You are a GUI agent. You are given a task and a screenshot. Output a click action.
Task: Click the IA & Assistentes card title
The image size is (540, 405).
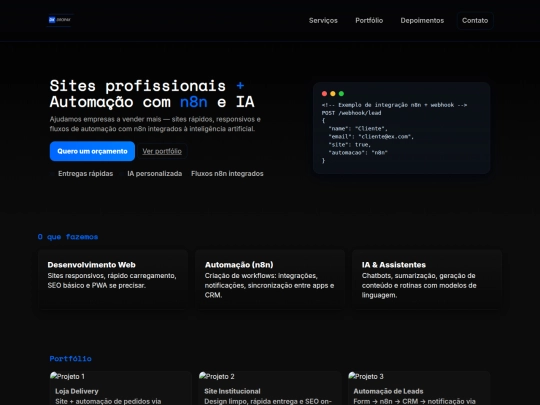[394, 265]
